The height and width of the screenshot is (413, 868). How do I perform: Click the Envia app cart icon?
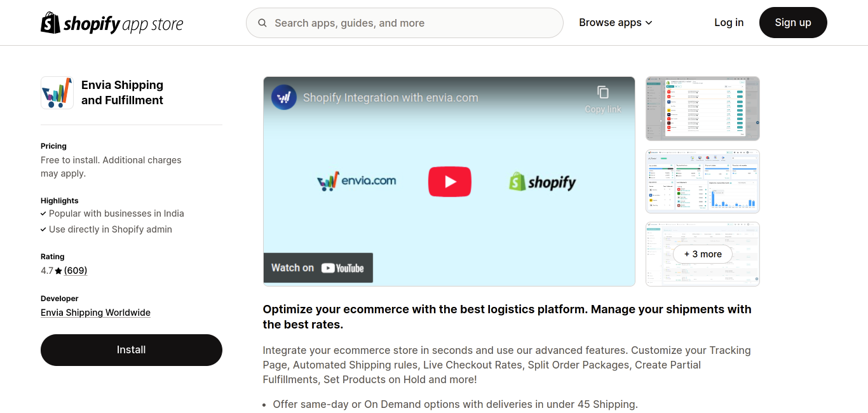pos(57,93)
